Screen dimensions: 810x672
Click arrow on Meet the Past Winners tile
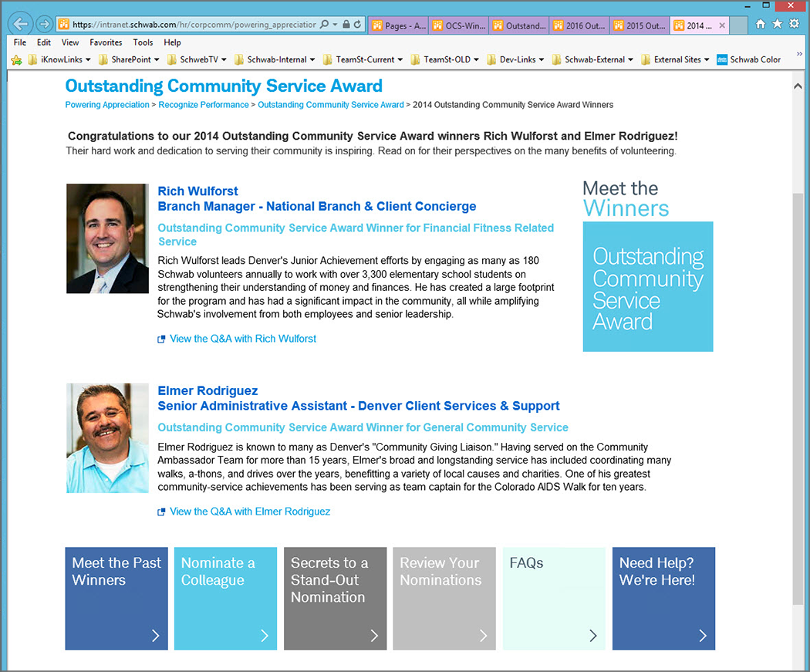click(x=156, y=636)
